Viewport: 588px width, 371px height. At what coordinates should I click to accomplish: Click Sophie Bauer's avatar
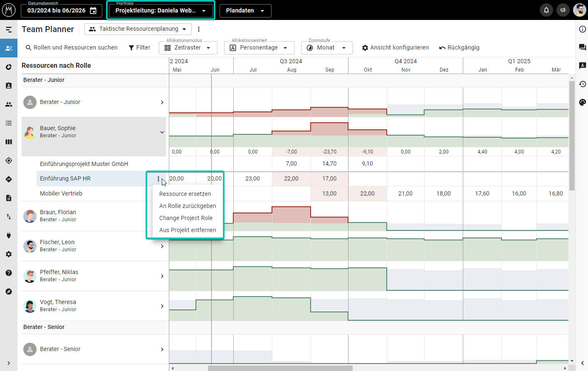click(x=30, y=132)
